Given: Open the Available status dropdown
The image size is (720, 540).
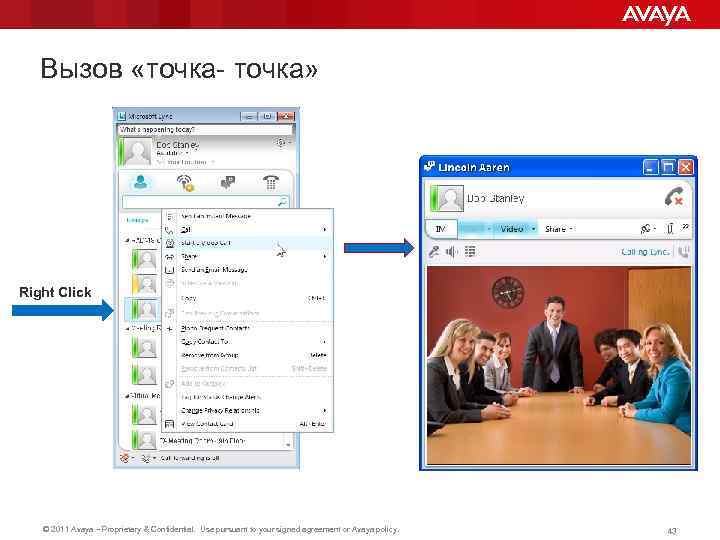Looking at the screenshot, I should (x=173, y=153).
